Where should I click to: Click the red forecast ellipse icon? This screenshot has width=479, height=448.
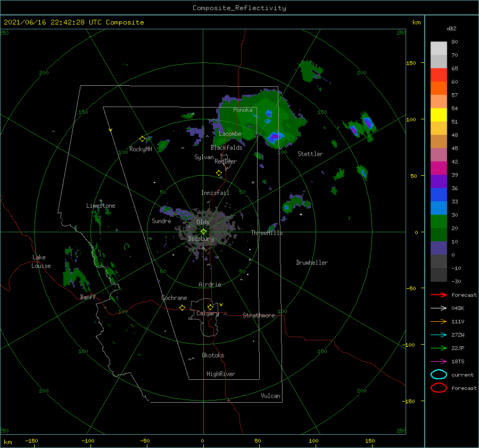439,388
